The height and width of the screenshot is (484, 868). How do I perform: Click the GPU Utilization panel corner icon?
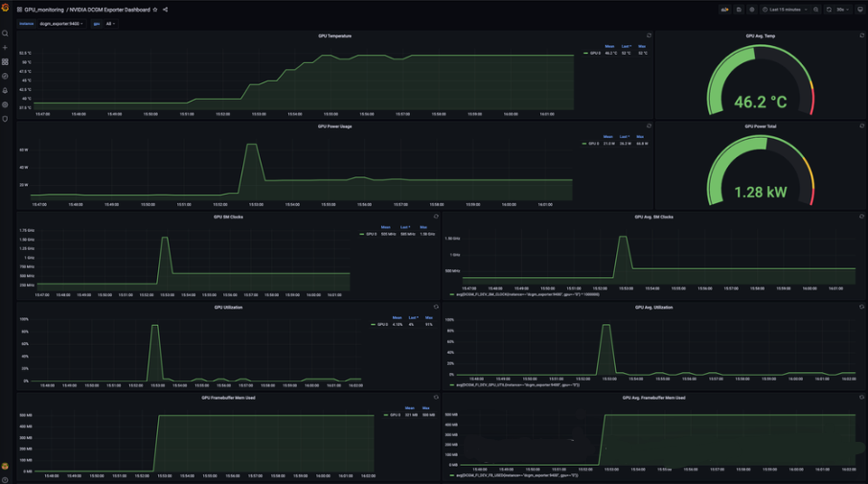click(436, 307)
